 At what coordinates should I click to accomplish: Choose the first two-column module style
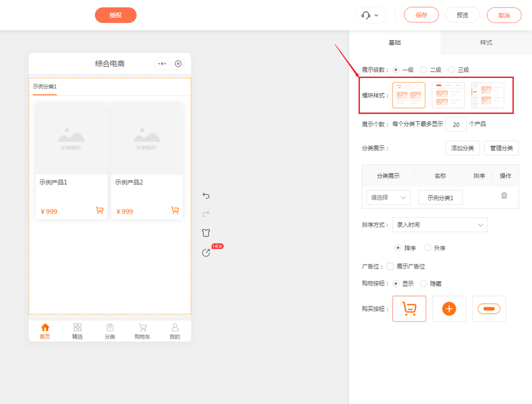(409, 95)
